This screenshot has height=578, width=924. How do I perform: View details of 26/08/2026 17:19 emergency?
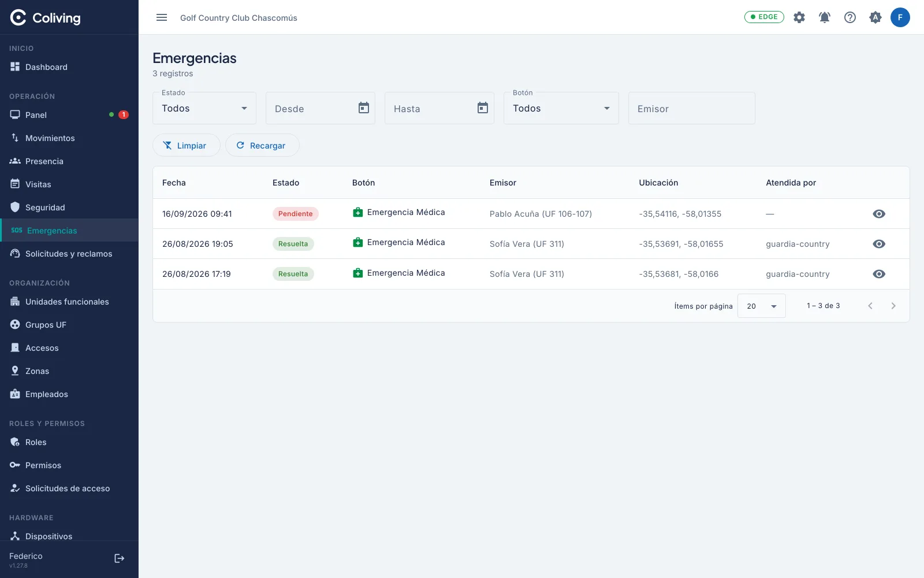(879, 274)
